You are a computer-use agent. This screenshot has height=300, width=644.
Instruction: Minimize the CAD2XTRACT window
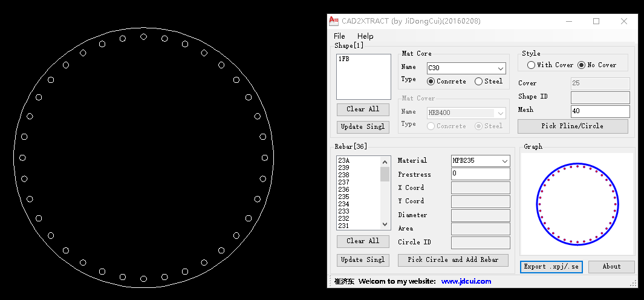pos(569,21)
